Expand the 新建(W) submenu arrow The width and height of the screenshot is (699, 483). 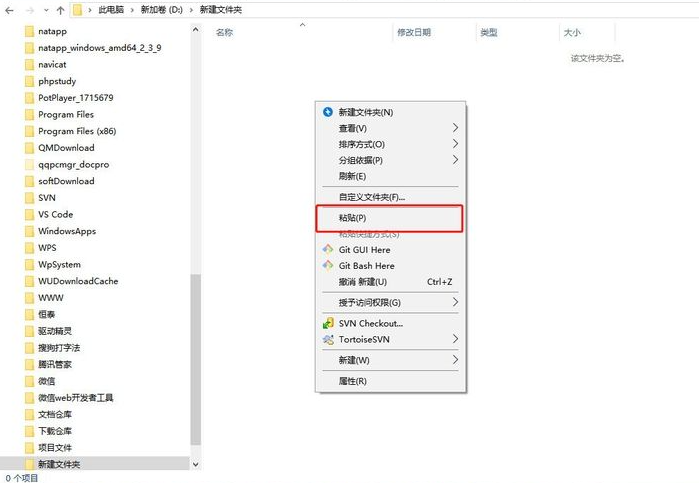(455, 359)
